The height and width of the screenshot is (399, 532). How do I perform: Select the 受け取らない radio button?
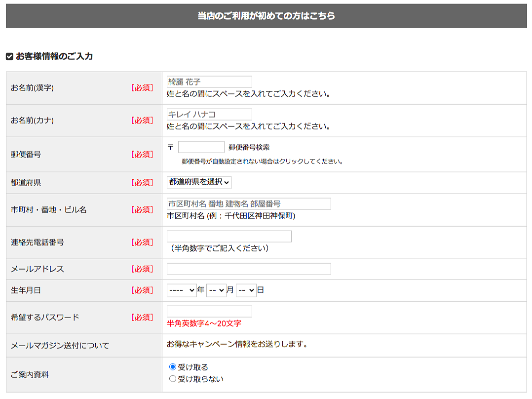coord(173,379)
